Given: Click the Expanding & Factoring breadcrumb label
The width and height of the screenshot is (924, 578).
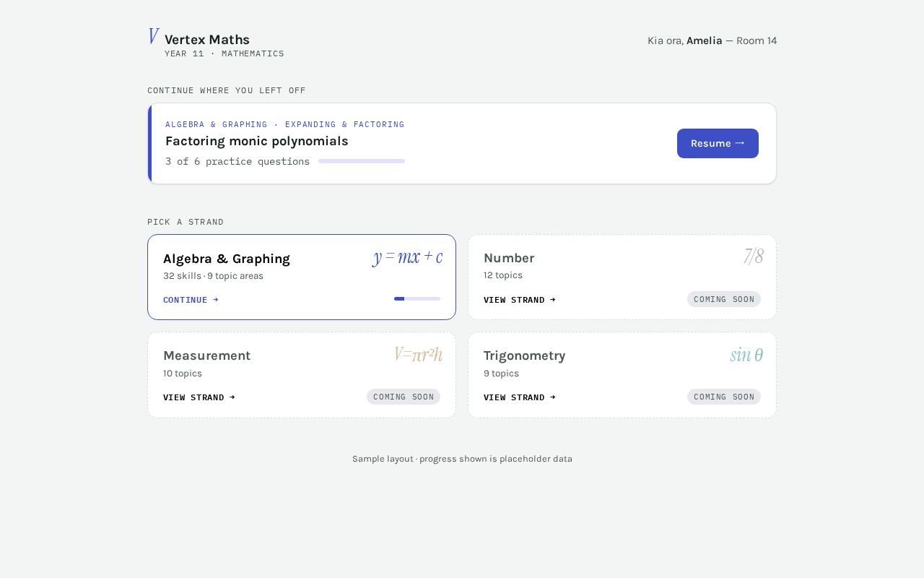Looking at the screenshot, I should (345, 124).
